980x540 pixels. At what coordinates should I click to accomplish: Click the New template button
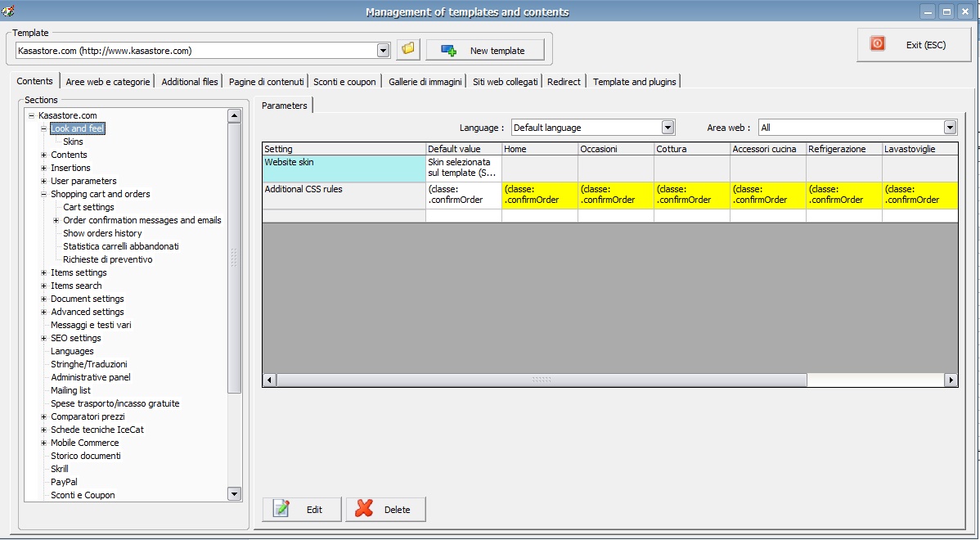pos(485,51)
